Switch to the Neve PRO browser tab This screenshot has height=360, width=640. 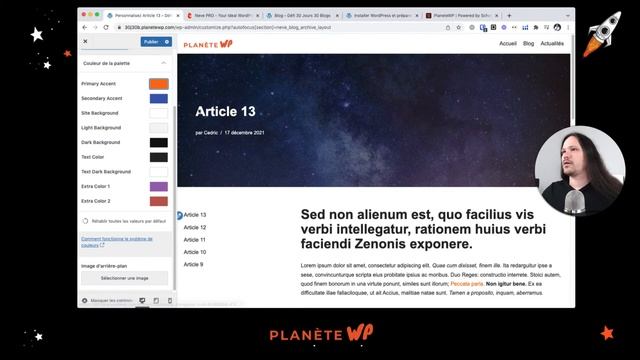[222, 16]
